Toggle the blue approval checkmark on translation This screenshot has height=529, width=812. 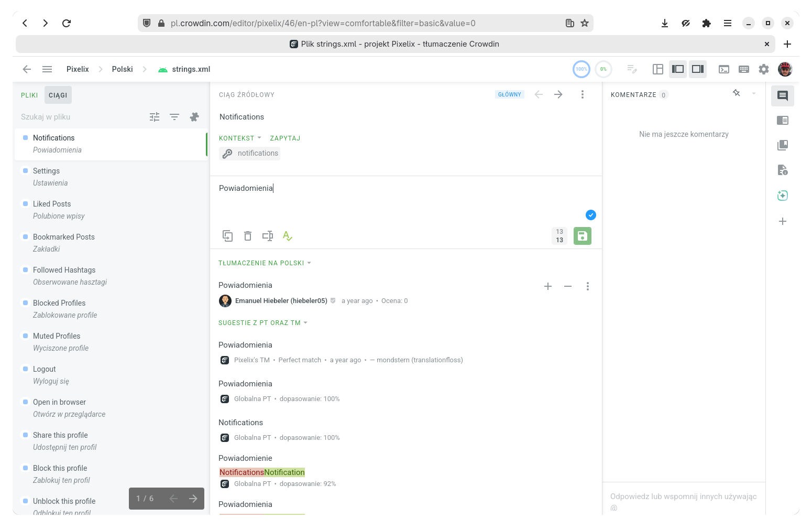pyautogui.click(x=590, y=215)
